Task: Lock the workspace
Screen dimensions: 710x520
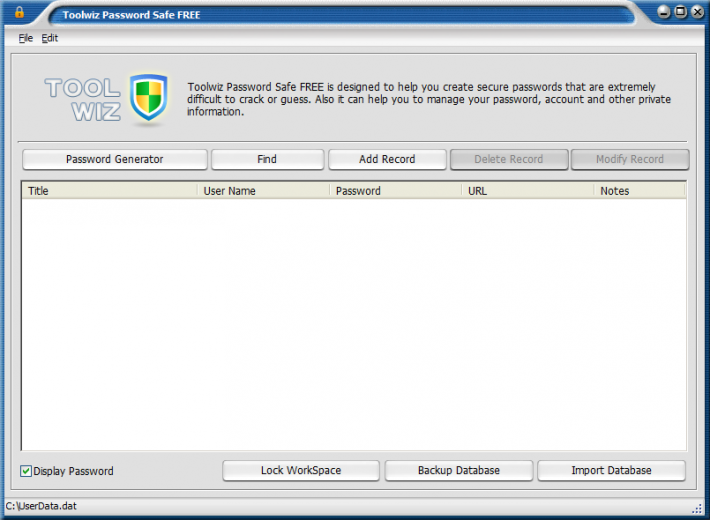Action: 301,471
